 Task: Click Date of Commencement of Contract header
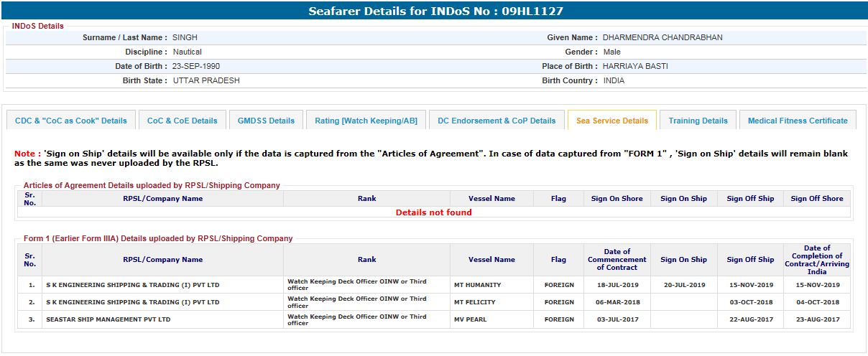tap(617, 260)
